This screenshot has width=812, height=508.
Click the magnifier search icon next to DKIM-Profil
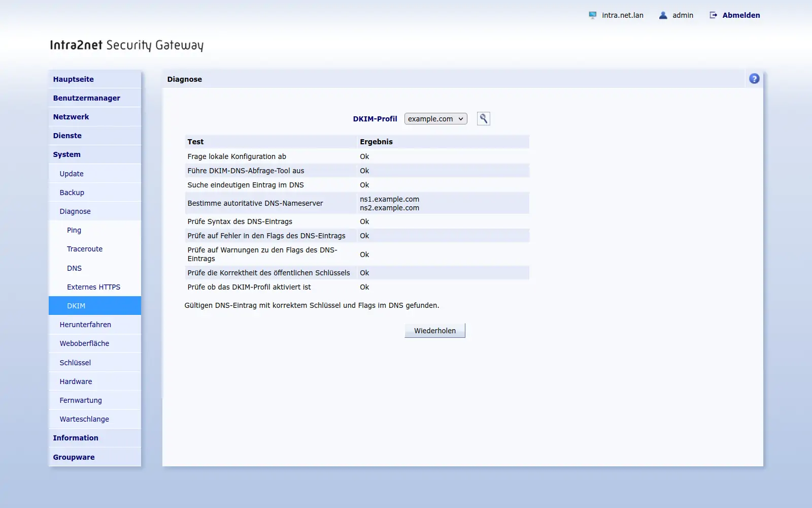(483, 118)
